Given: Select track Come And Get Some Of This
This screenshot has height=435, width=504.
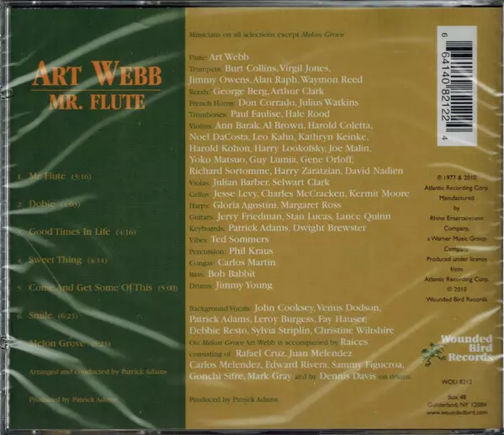Looking at the screenshot, I should (x=98, y=288).
